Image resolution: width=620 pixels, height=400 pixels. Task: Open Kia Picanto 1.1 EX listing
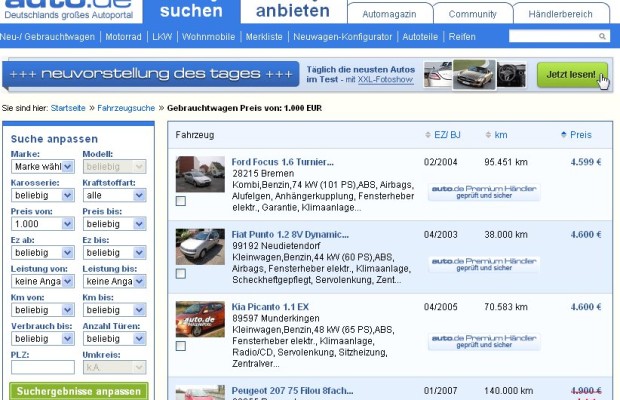click(270, 307)
